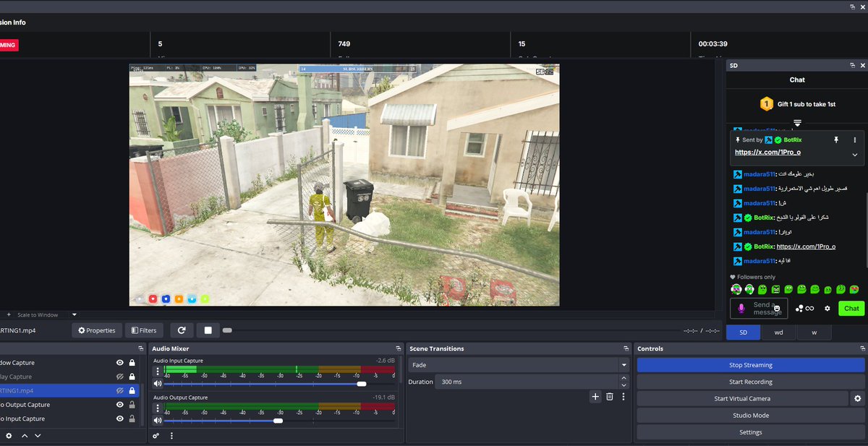Undock the Controls panel
868x446 pixels.
tap(861, 348)
